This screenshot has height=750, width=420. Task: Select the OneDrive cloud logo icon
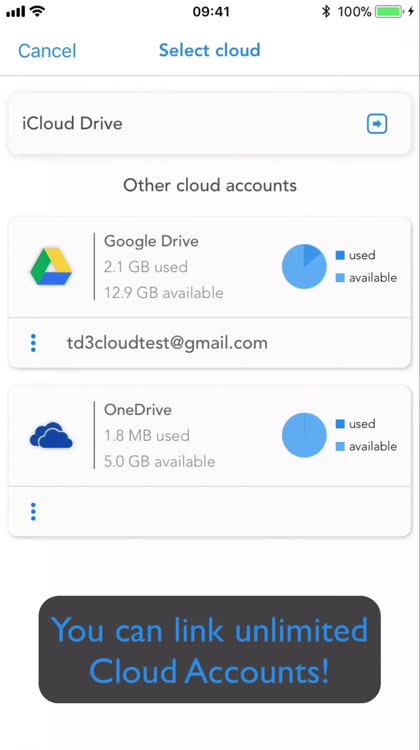click(51, 435)
